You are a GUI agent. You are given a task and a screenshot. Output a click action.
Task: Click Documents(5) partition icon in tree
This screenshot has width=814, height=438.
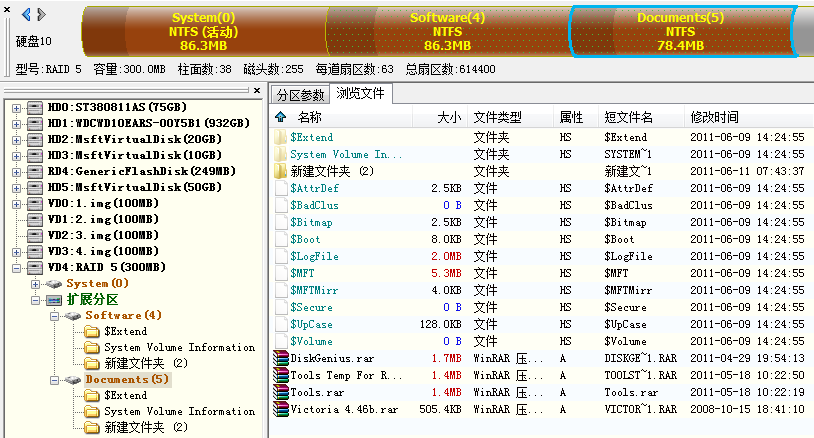[73, 380]
